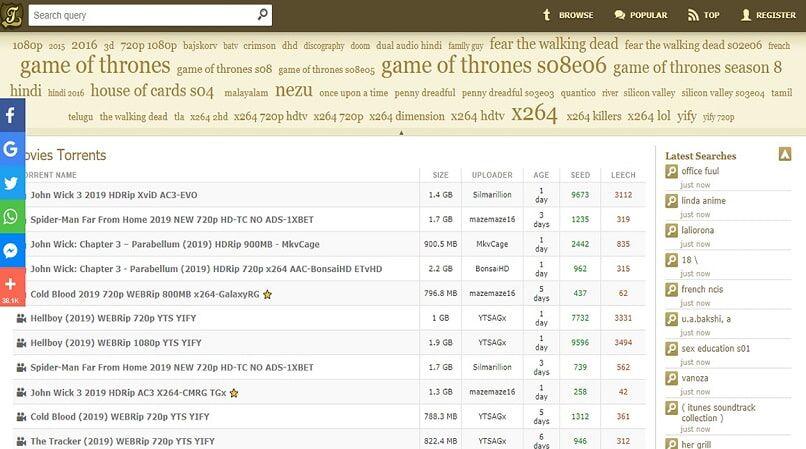Click the 'penny dreadful s03e03' tag
The width and height of the screenshot is (806, 449).
[508, 93]
